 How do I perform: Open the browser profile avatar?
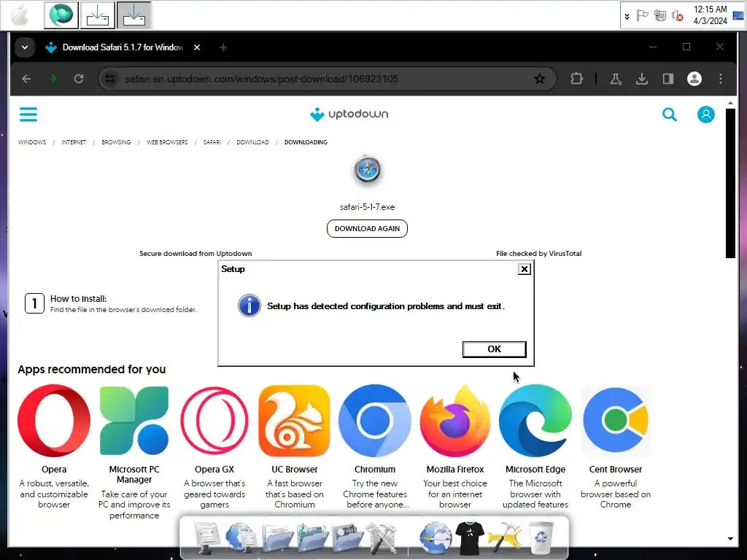coord(694,79)
